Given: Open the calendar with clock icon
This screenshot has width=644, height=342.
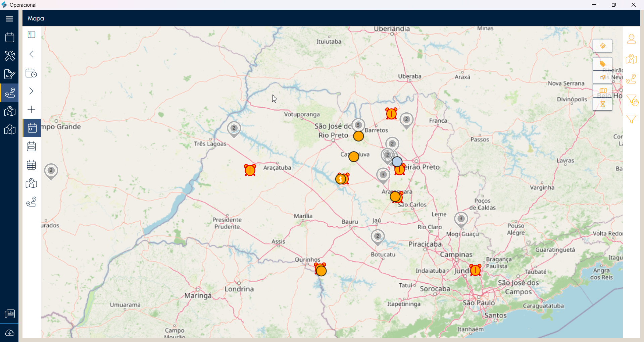Looking at the screenshot, I should pos(32,72).
